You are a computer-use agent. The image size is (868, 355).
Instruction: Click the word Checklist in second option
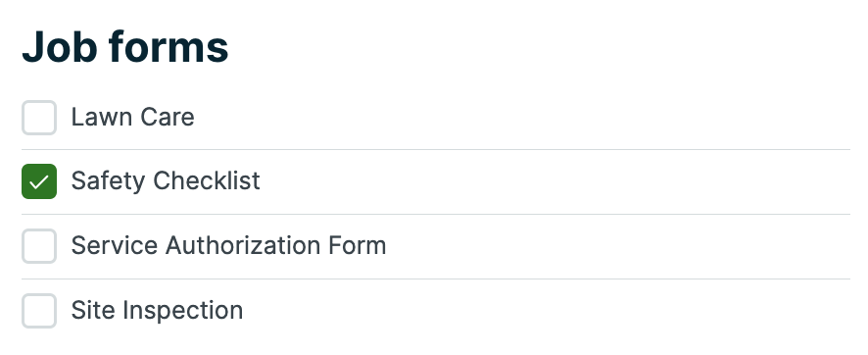(207, 180)
